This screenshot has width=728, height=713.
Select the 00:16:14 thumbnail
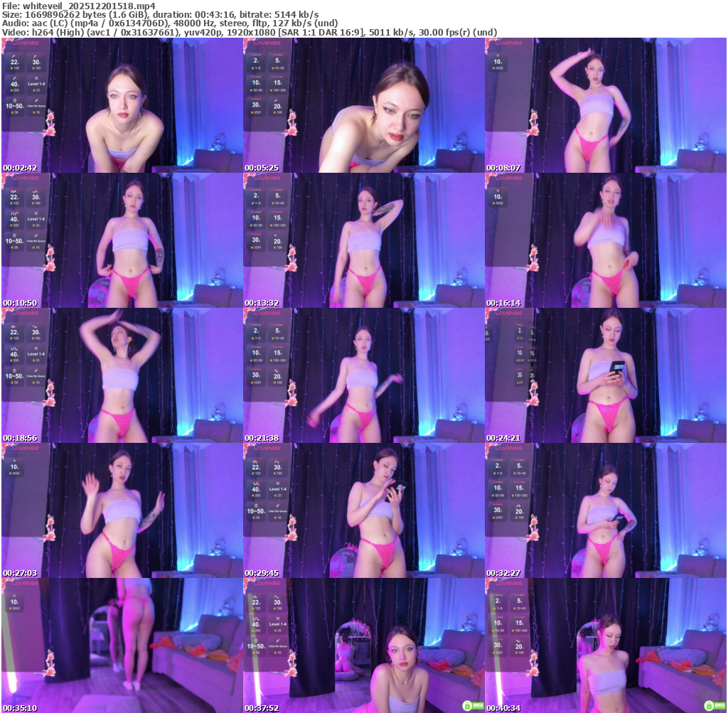pyautogui.click(x=605, y=240)
